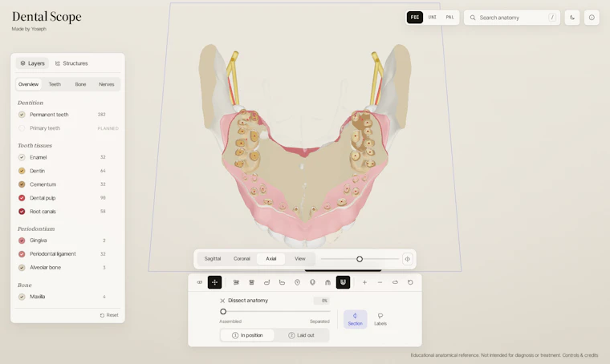Switch to the Structures tab
610x364 pixels.
click(71, 63)
